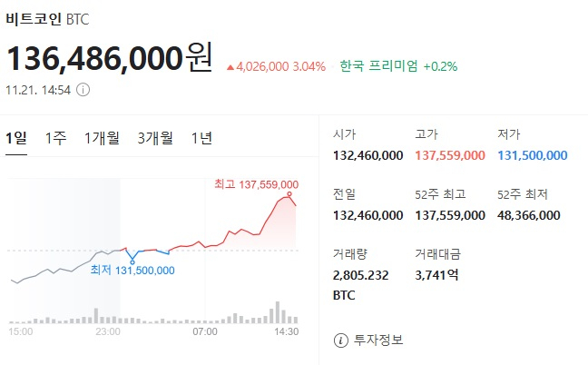This screenshot has height=365, width=588.
Task: Click the current price 136,486,000원
Action: (x=109, y=58)
